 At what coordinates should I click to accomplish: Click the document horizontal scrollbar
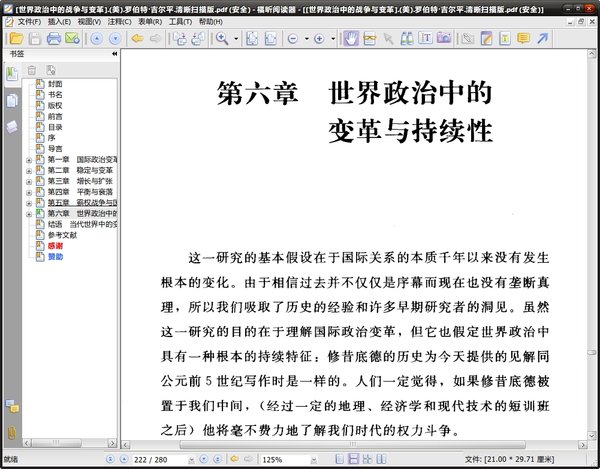coord(352,445)
